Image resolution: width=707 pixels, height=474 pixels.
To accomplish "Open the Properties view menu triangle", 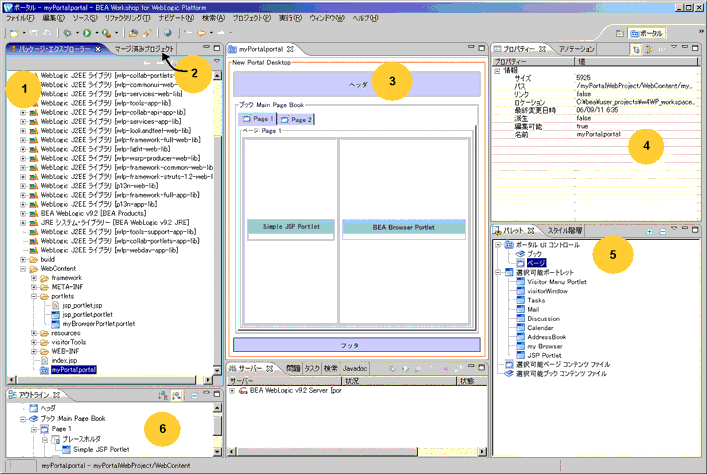I will [x=674, y=46].
